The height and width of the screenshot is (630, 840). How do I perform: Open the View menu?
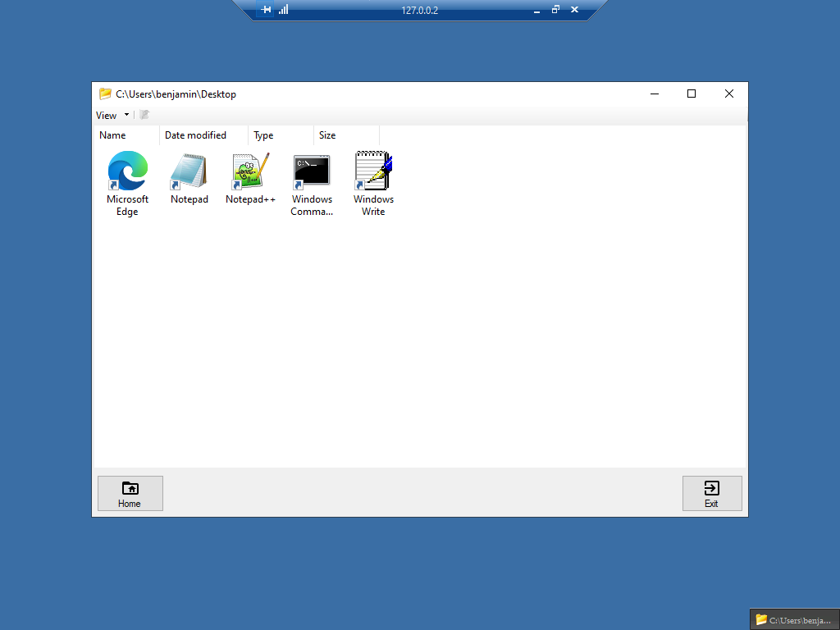(106, 115)
